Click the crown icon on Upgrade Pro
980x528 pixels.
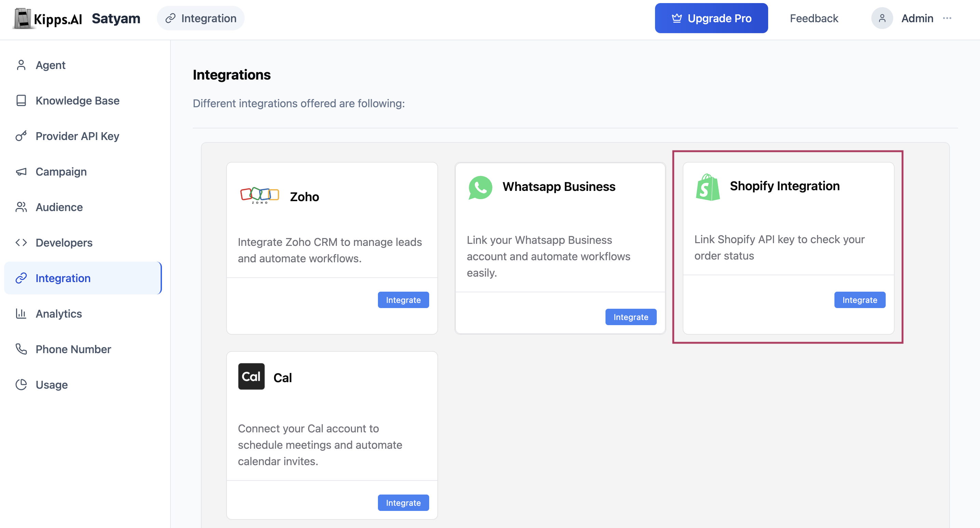tap(677, 18)
